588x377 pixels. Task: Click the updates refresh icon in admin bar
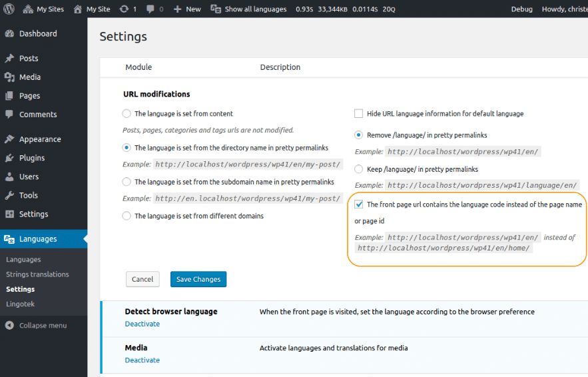[124, 9]
